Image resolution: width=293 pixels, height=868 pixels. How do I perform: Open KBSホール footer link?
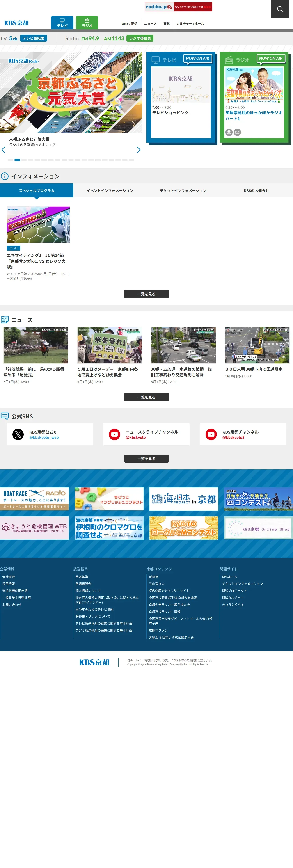(x=230, y=577)
